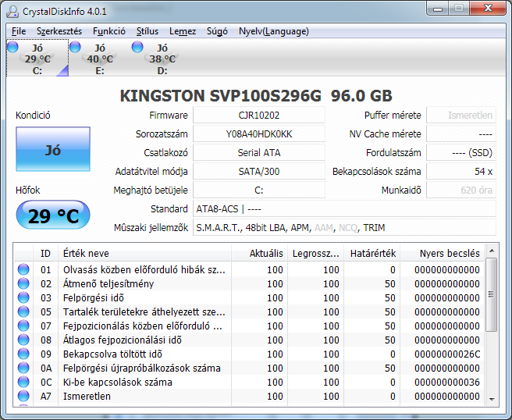Image resolution: width=512 pixels, height=420 pixels.
Task: Click the Serial number field Y08A40HDK0KK
Action: pyautogui.click(x=259, y=134)
